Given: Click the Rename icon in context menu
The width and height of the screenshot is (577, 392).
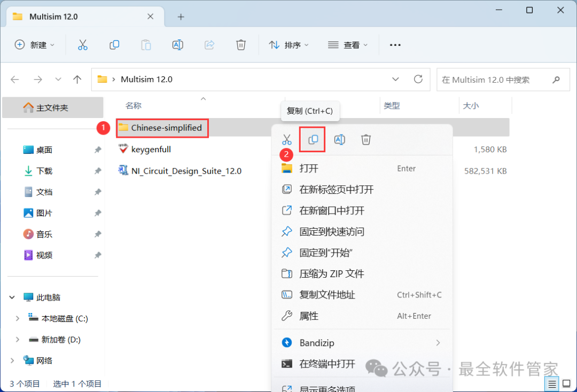Looking at the screenshot, I should 339,140.
